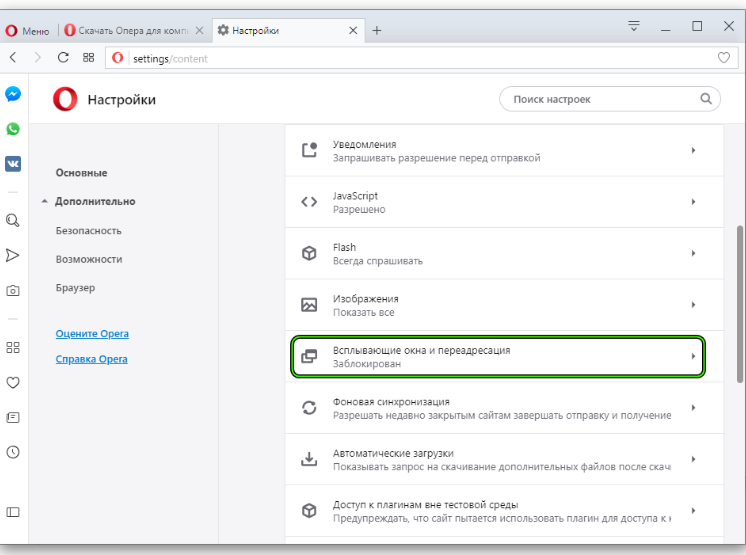Click the Поиск настроек search field

(x=600, y=99)
